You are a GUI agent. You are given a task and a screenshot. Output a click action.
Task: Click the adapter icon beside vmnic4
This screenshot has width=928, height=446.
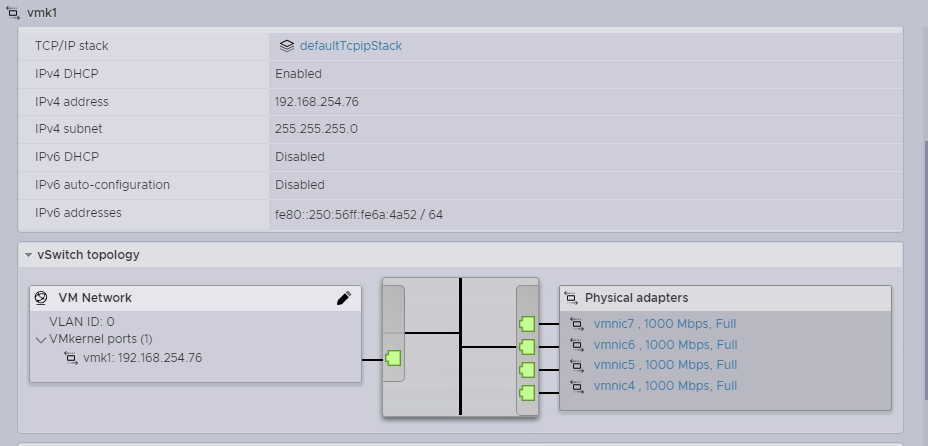pos(577,386)
